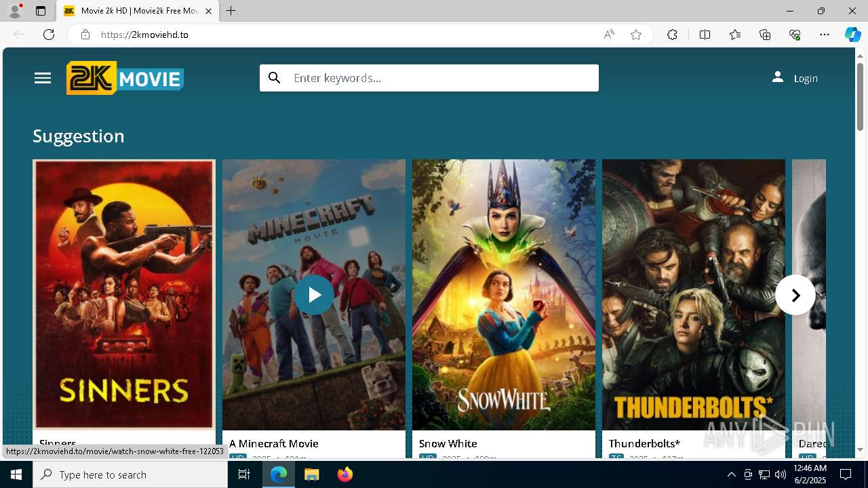The image size is (868, 488).
Task: Open the Sinners movie poster
Action: click(x=124, y=294)
